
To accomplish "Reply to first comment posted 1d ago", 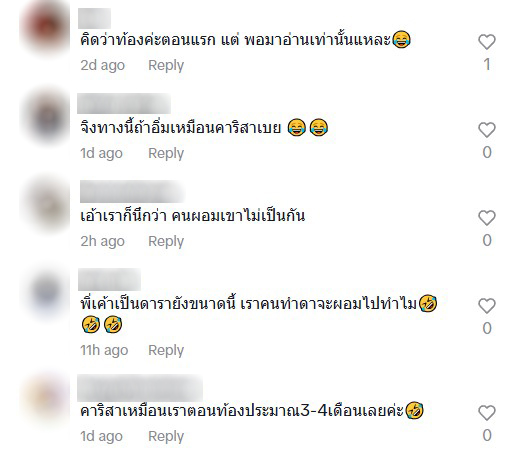I will pyautogui.click(x=166, y=153).
